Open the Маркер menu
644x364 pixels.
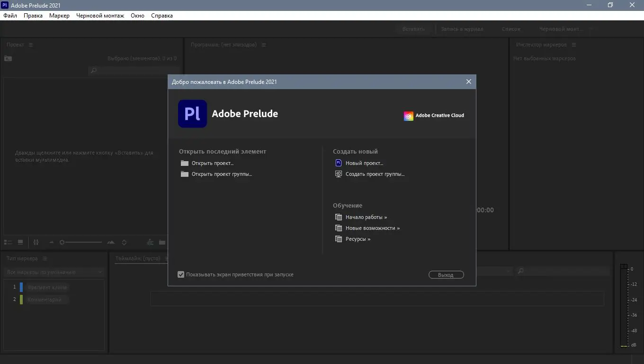(x=59, y=16)
